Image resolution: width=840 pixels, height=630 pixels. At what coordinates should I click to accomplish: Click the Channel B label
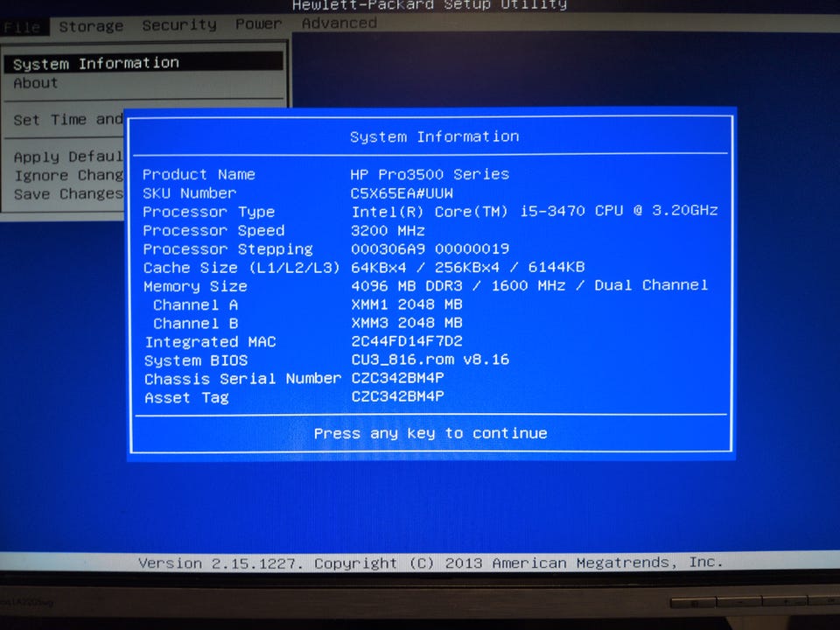tap(195, 324)
